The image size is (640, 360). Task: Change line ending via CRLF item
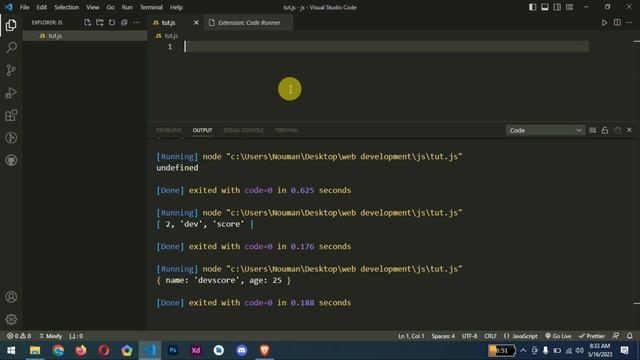(490, 336)
